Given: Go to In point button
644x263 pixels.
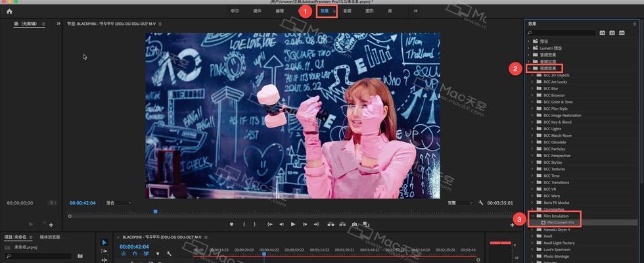Looking at the screenshot, I should point(270,224).
